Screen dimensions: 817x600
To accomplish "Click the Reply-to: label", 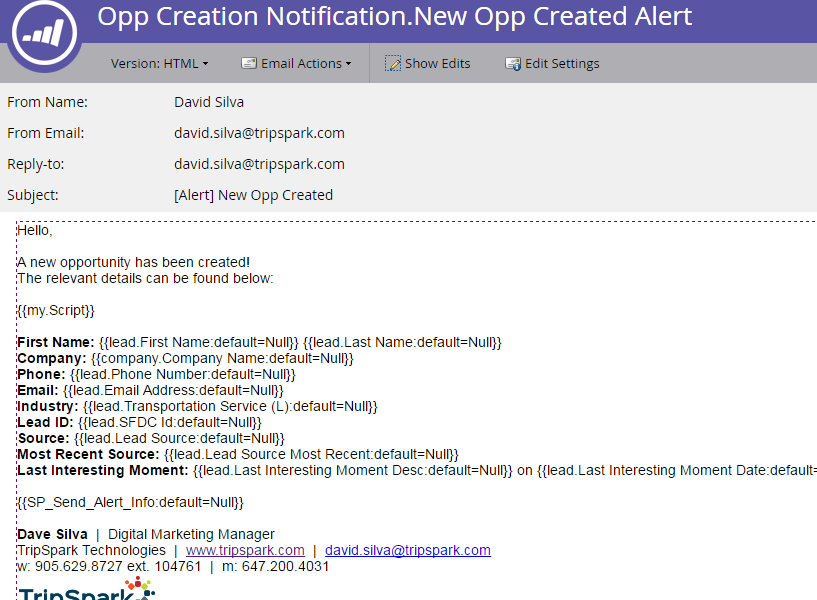I will [35, 164].
